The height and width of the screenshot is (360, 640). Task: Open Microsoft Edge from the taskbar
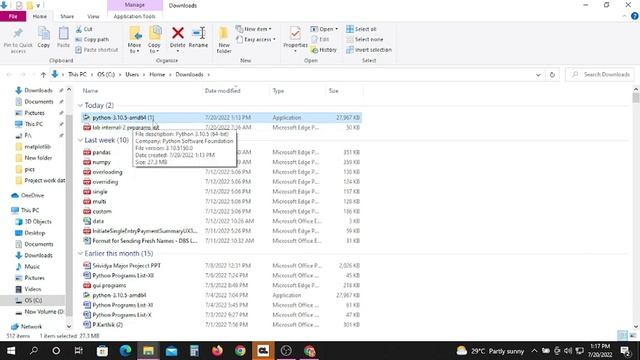click(125, 351)
